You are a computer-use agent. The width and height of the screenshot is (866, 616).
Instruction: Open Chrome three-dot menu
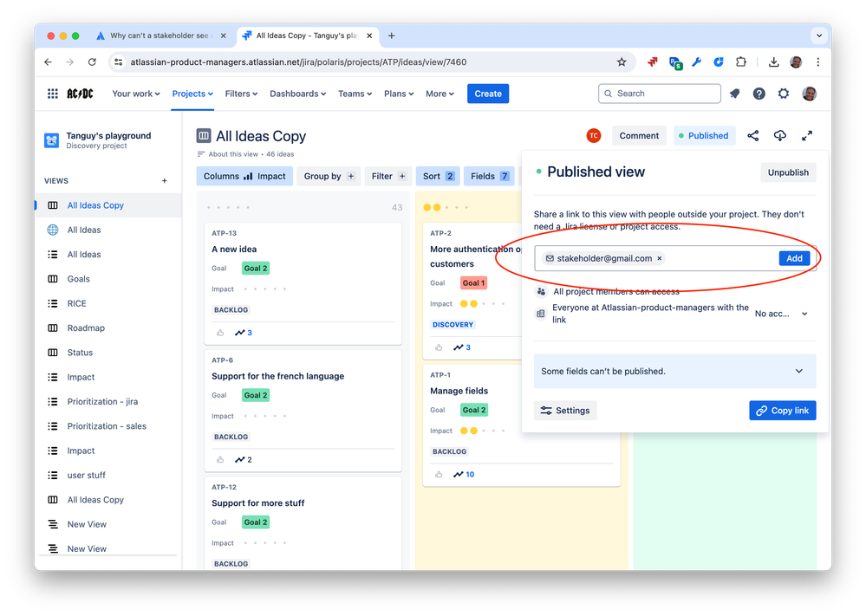pos(818,62)
